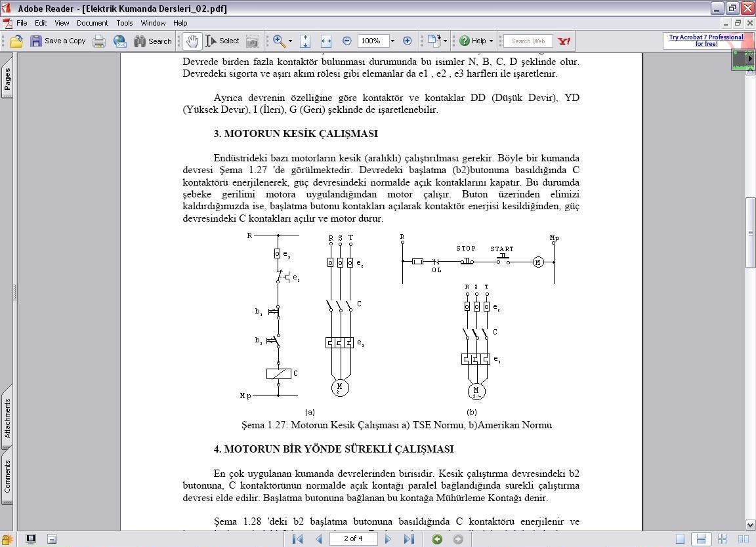This screenshot has height=547, width=756.
Task: Jump to the first page
Action: (x=297, y=539)
